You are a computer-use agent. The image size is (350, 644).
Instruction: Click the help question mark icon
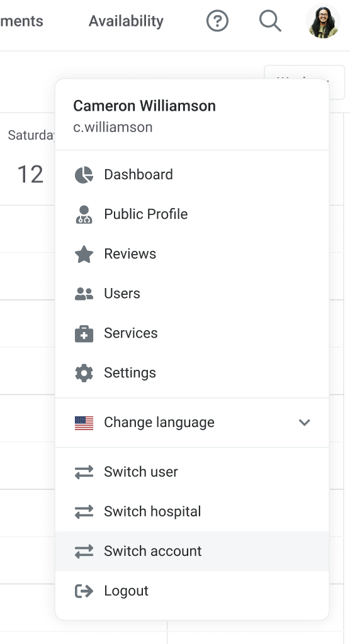coord(217,21)
